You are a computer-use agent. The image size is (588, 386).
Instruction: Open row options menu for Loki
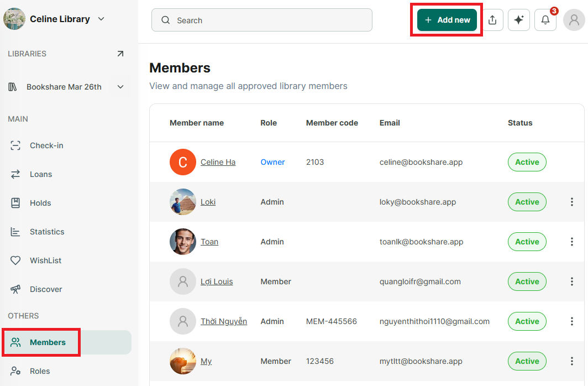pos(571,202)
